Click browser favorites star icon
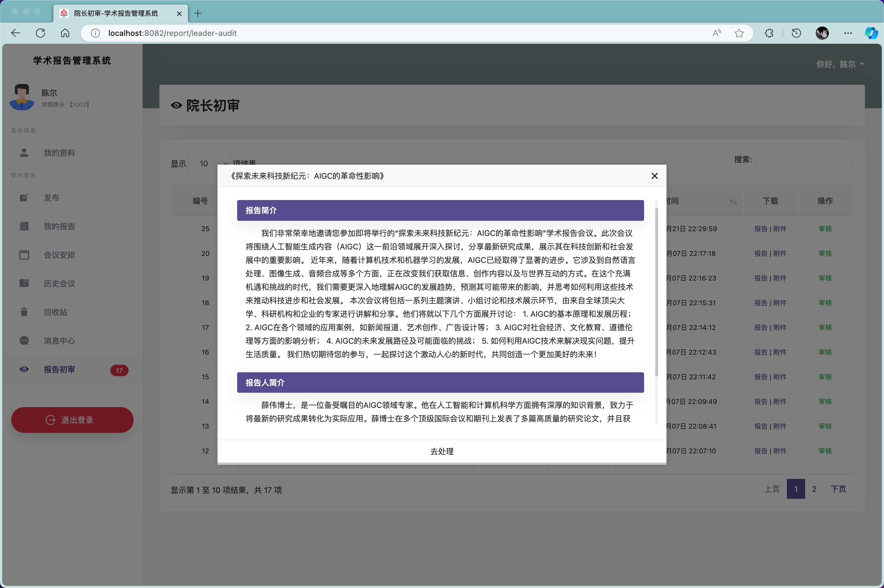884x588 pixels. [739, 33]
